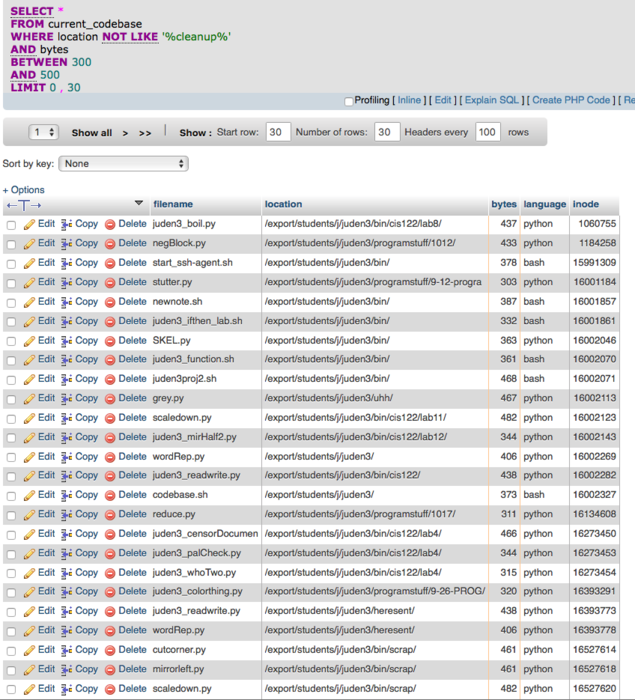Image resolution: width=635 pixels, height=700 pixels.
Task: Select the checkbox for the reduce.py row
Action: point(11,515)
